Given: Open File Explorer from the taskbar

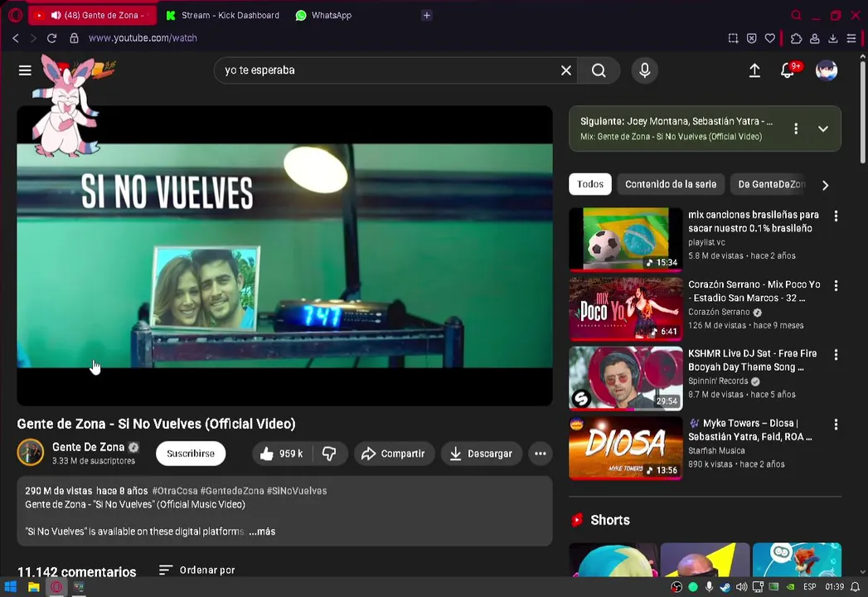Looking at the screenshot, I should point(34,587).
